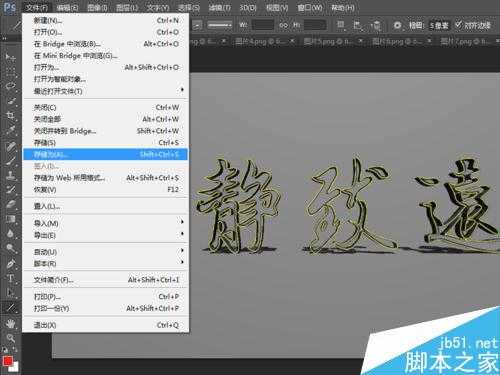Switch to the 图片5.png document tab
500x375 pixels.
tap(333, 41)
